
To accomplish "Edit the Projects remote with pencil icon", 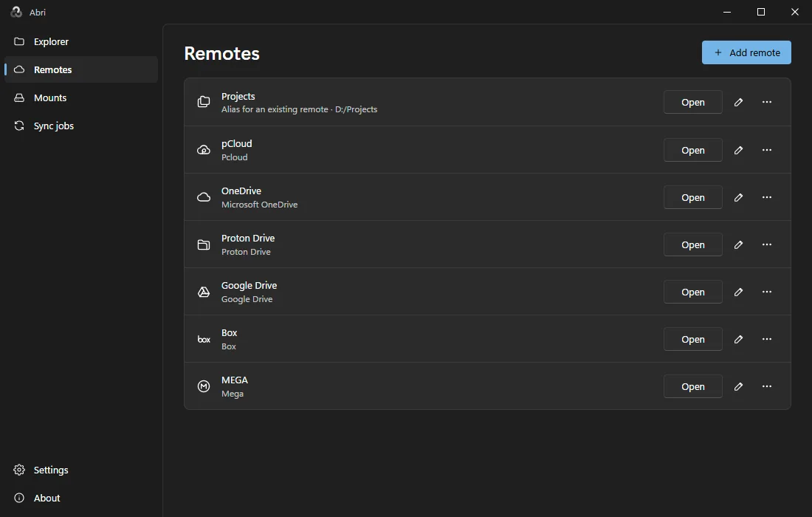I will [x=738, y=102].
